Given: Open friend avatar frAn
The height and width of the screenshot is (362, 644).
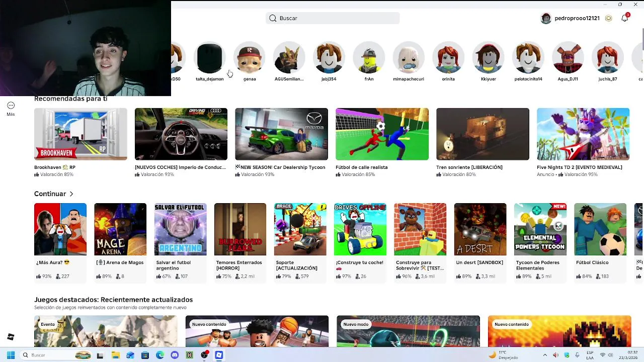Looking at the screenshot, I should pyautogui.click(x=369, y=58).
